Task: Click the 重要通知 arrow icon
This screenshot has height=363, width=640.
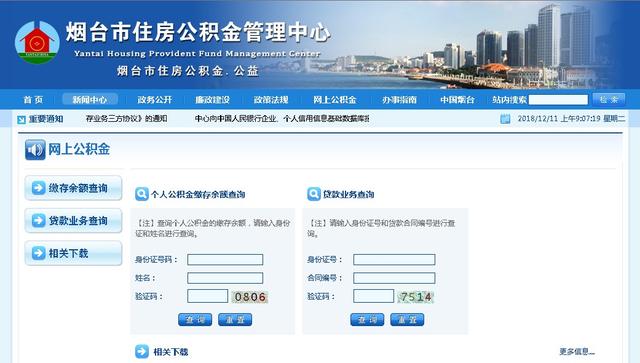Action: (21, 119)
